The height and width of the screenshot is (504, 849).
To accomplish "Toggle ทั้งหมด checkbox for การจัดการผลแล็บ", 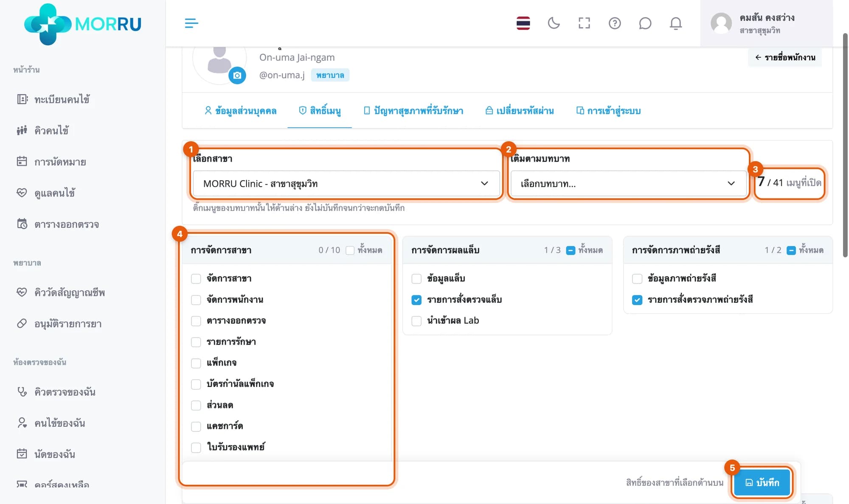I will tap(571, 250).
